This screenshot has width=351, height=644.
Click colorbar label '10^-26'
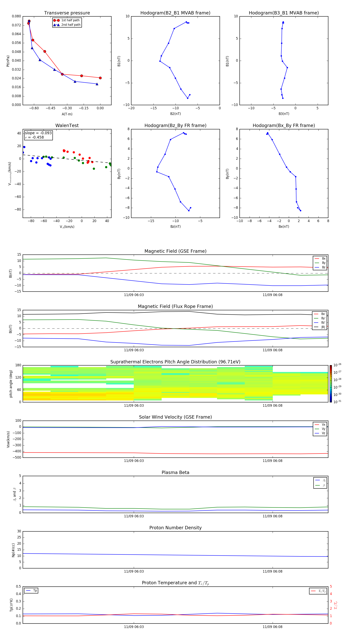click(337, 365)
